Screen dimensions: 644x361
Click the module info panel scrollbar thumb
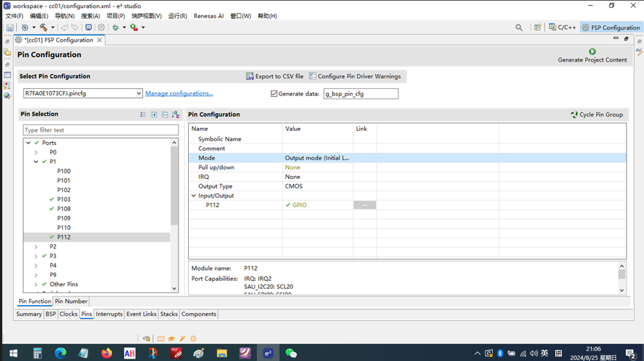pos(622,274)
